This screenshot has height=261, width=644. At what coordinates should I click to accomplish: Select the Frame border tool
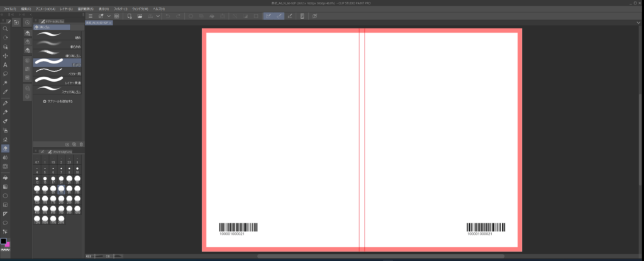[5, 204]
